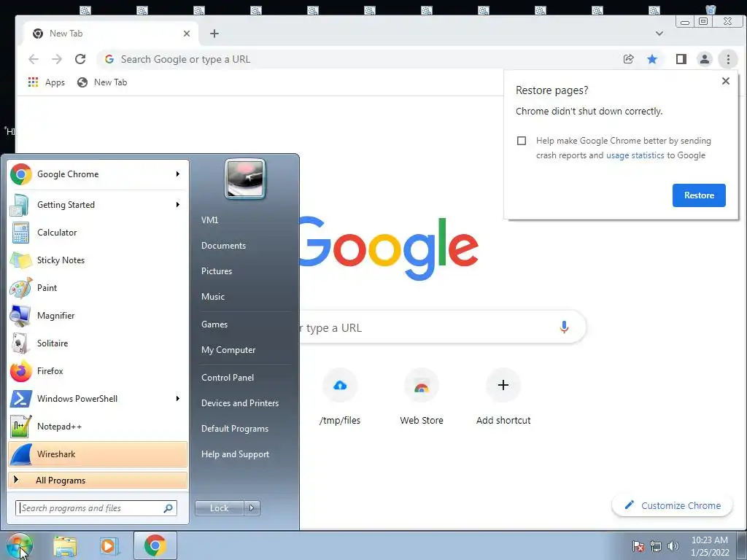Toggle Chrome side panel icon

[681, 59]
